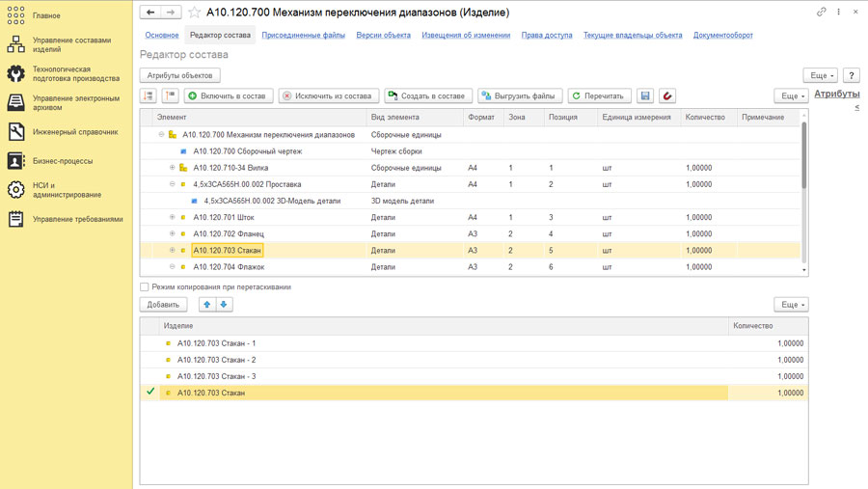Copy link using the chain icon
This screenshot has height=489, width=868.
[x=821, y=13]
